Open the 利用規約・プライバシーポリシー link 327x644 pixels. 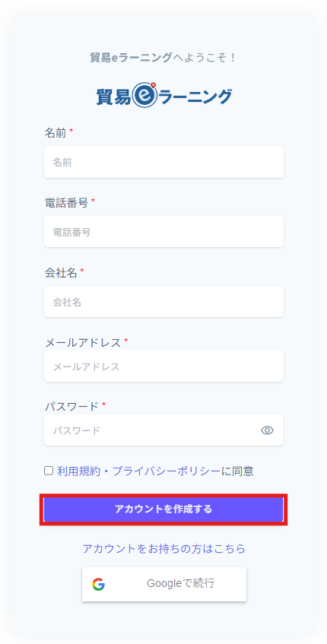(138, 471)
